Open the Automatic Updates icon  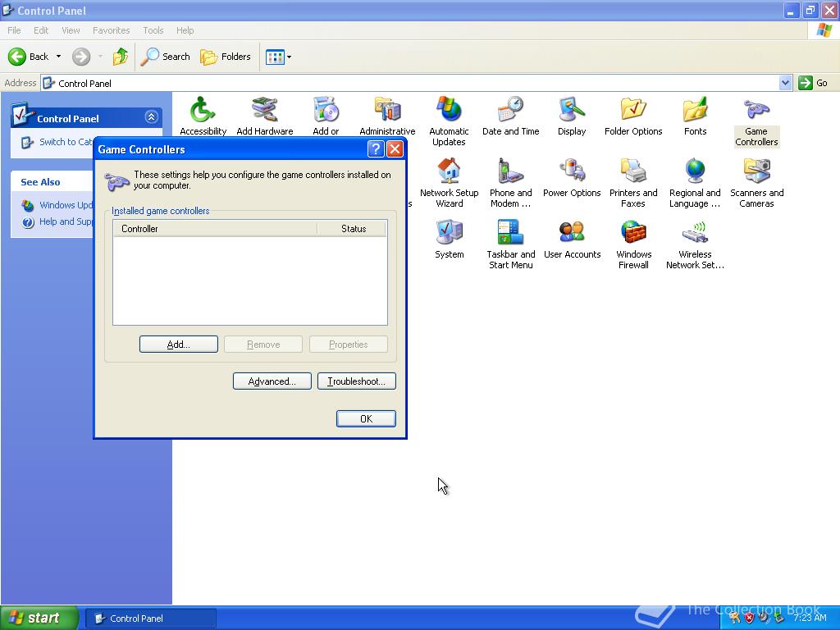click(449, 121)
